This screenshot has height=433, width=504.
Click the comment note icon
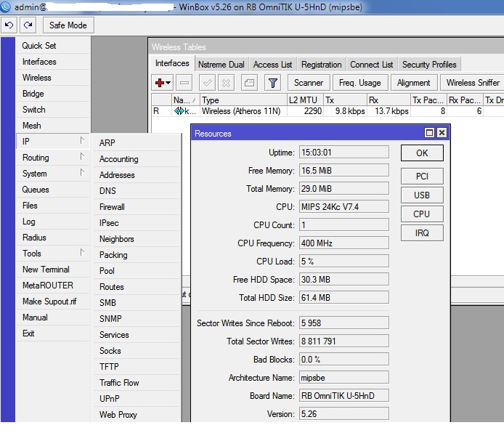[x=249, y=83]
